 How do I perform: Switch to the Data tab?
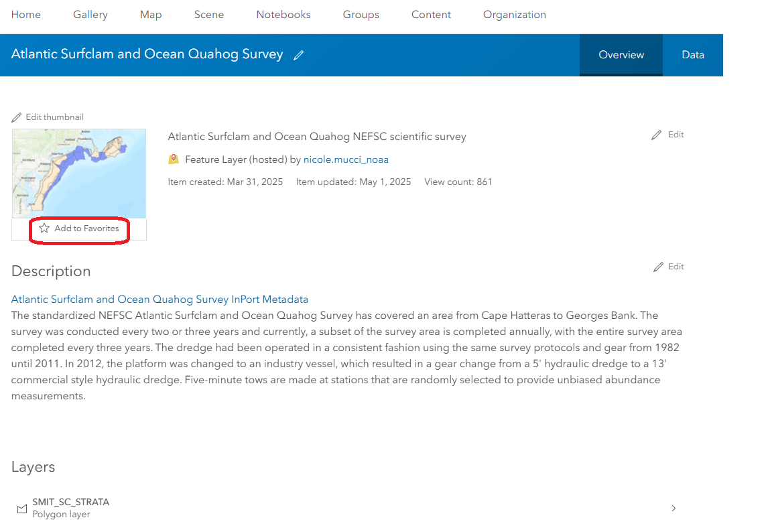[x=693, y=55]
